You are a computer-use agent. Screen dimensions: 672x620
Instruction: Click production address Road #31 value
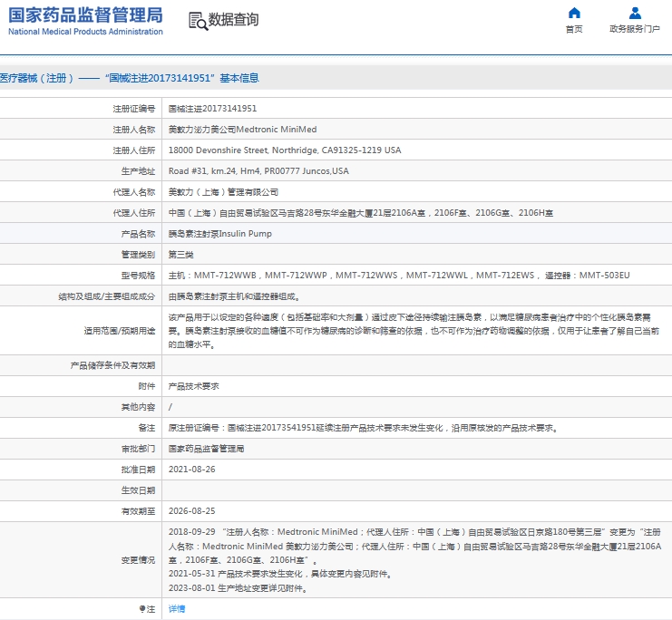[x=258, y=171]
